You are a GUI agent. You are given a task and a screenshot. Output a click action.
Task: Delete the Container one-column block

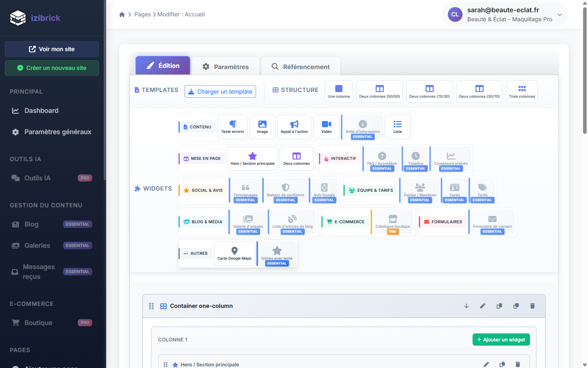pyautogui.click(x=532, y=306)
